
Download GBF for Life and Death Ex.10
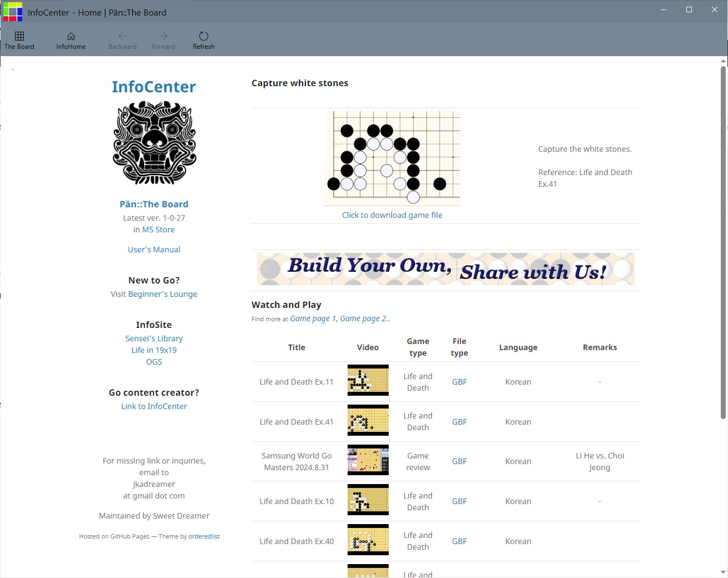click(x=459, y=501)
